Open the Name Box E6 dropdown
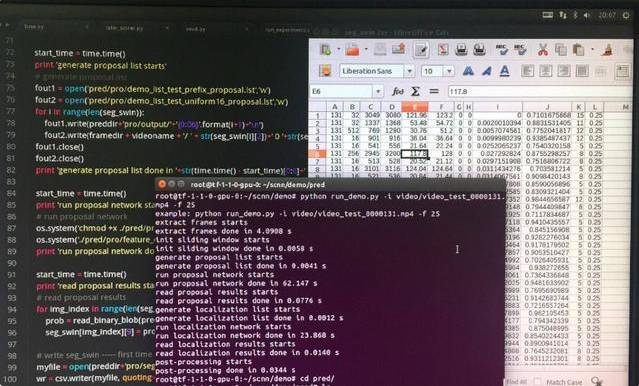Screen dimensions: 639x386 (378, 91)
